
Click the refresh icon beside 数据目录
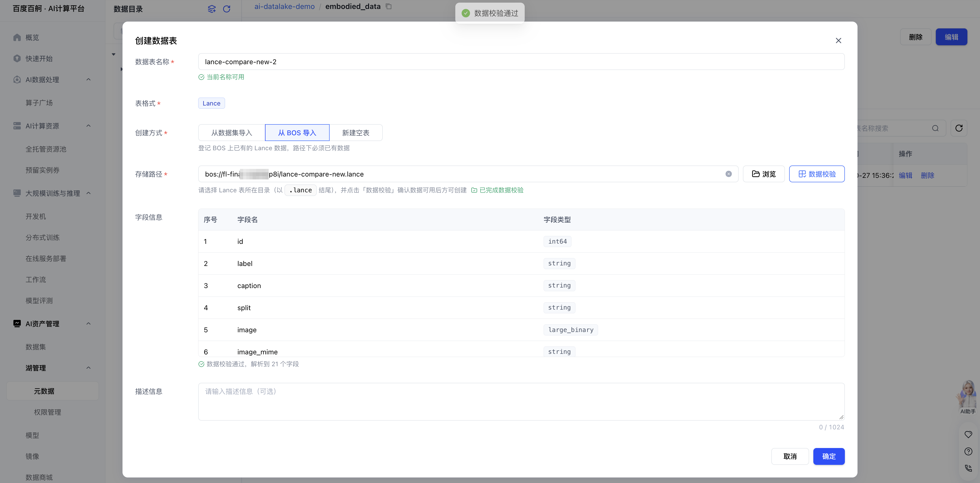226,9
